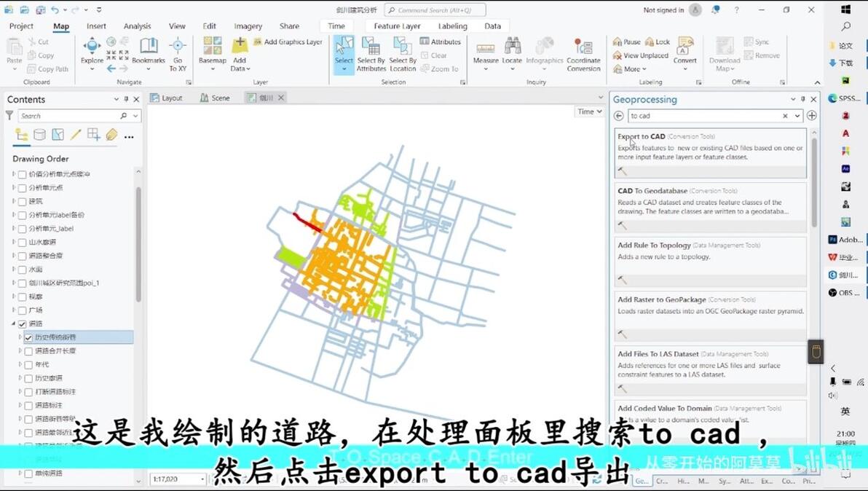
Task: Activate the Select tool
Action: (x=344, y=54)
